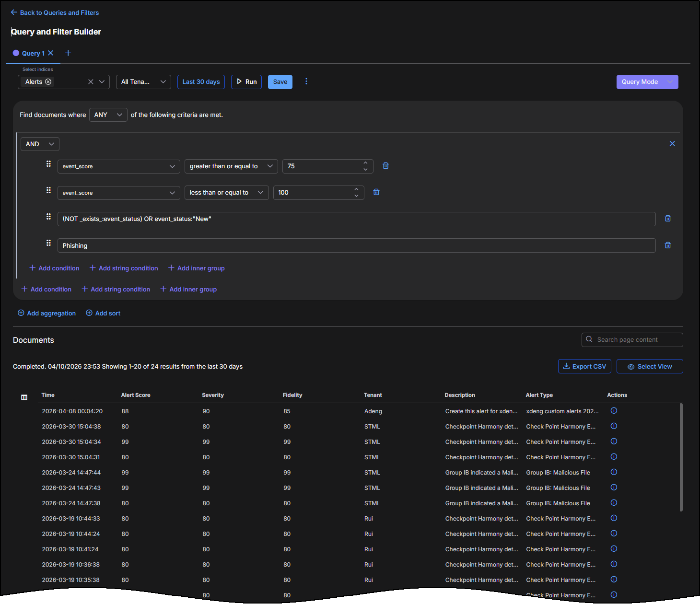
Task: Delete the Phishing string condition
Action: tap(667, 245)
